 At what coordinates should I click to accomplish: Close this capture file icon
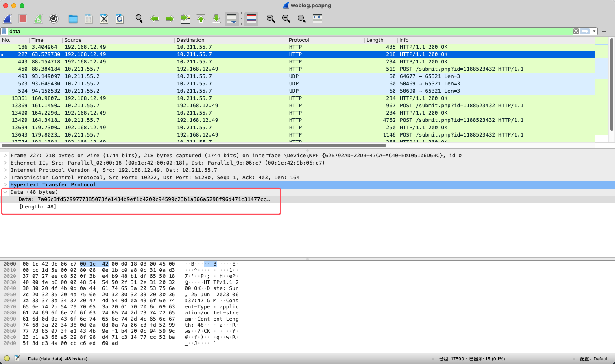coord(104,19)
